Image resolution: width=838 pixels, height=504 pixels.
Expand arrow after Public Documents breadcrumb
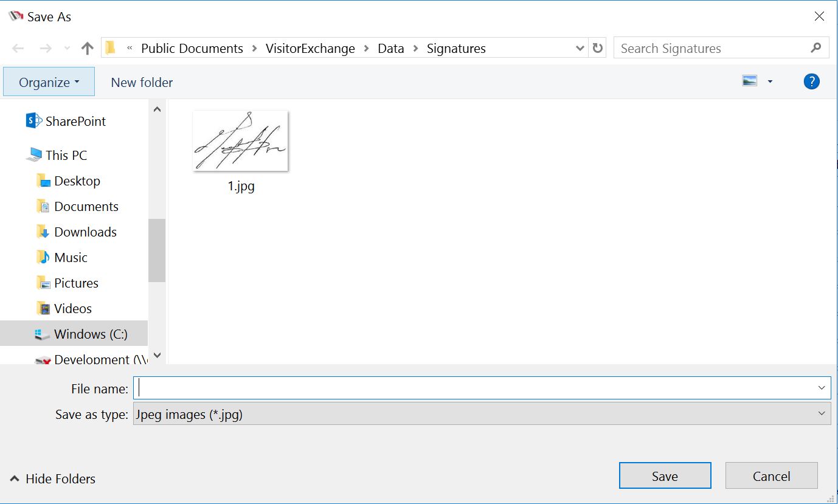point(254,49)
